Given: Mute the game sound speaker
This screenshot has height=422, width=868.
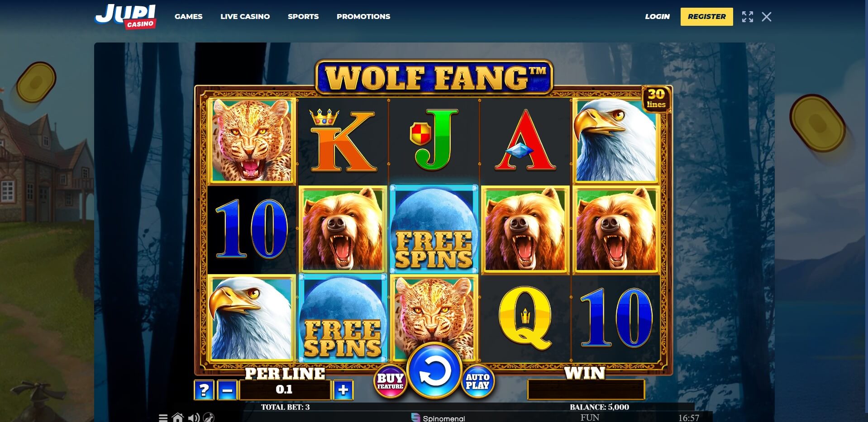Looking at the screenshot, I should (x=194, y=417).
